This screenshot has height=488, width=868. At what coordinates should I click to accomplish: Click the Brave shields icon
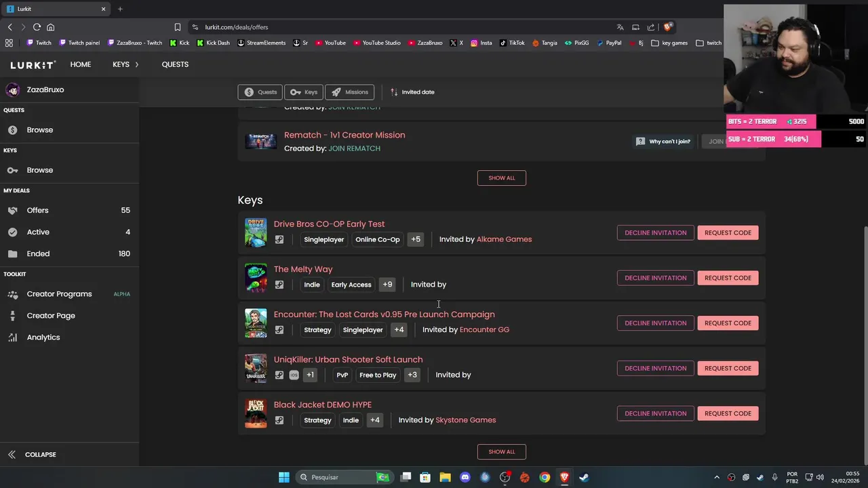click(x=667, y=27)
